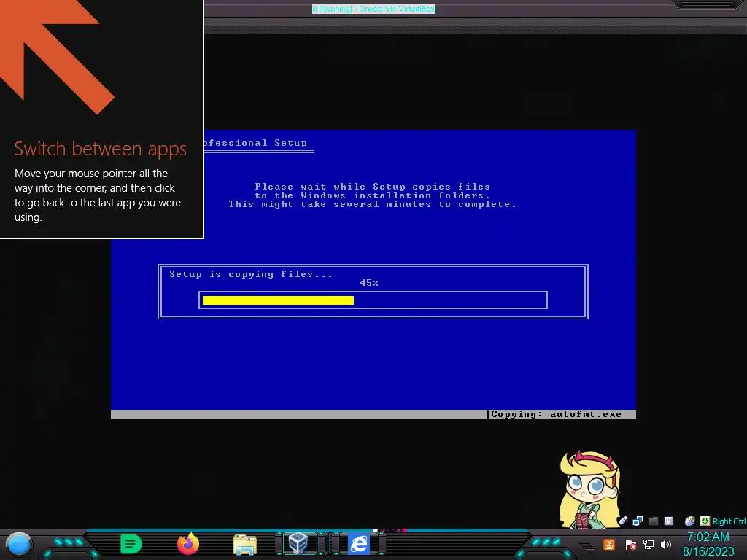This screenshot has width=747, height=560.
Task: Click the green arrow host key icon
Action: (705, 521)
